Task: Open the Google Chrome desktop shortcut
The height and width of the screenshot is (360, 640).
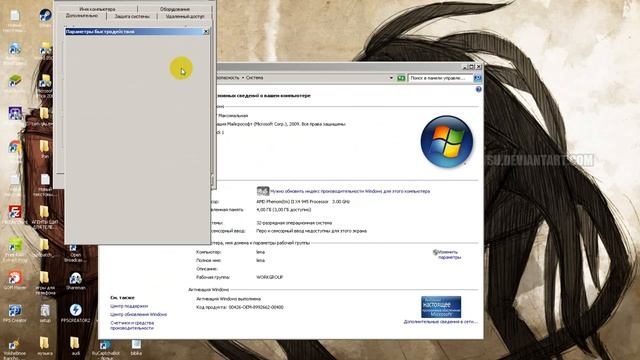Action: (x=15, y=147)
